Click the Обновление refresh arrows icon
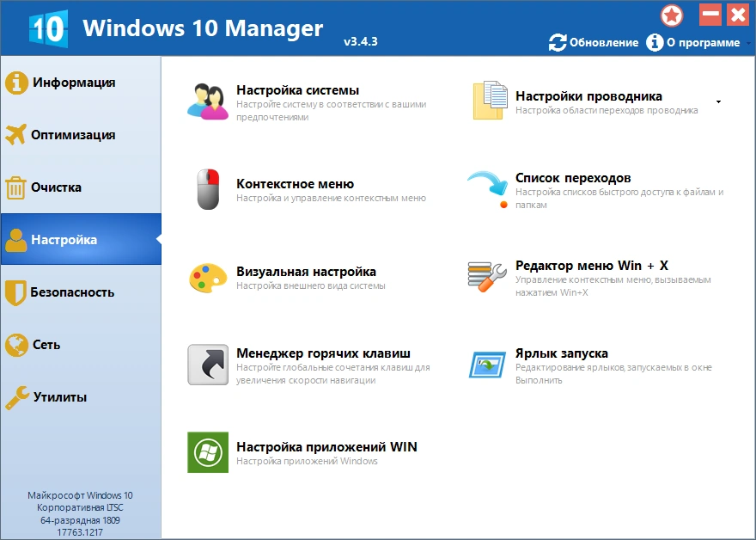This screenshot has height=540, width=756. tap(558, 42)
